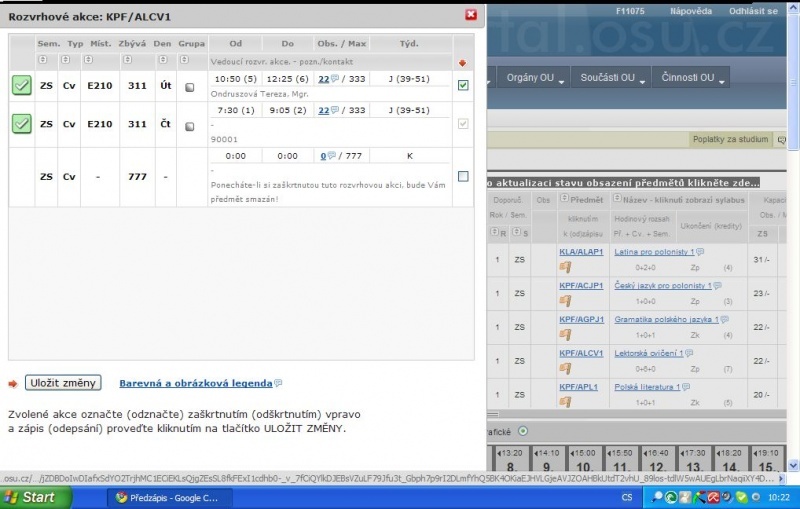Check the empty 0:00 schedule action checkbox
Image resolution: width=800 pixels, height=509 pixels.
462,176
